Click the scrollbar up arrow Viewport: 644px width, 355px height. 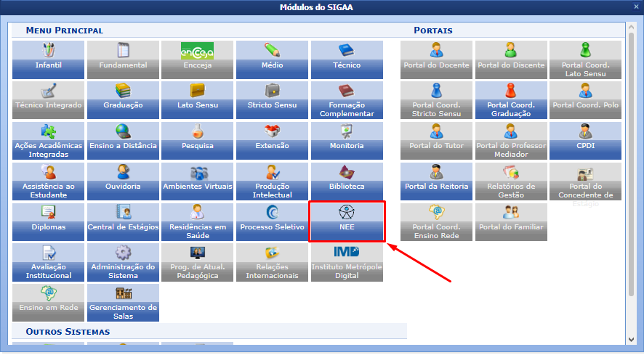tap(631, 27)
